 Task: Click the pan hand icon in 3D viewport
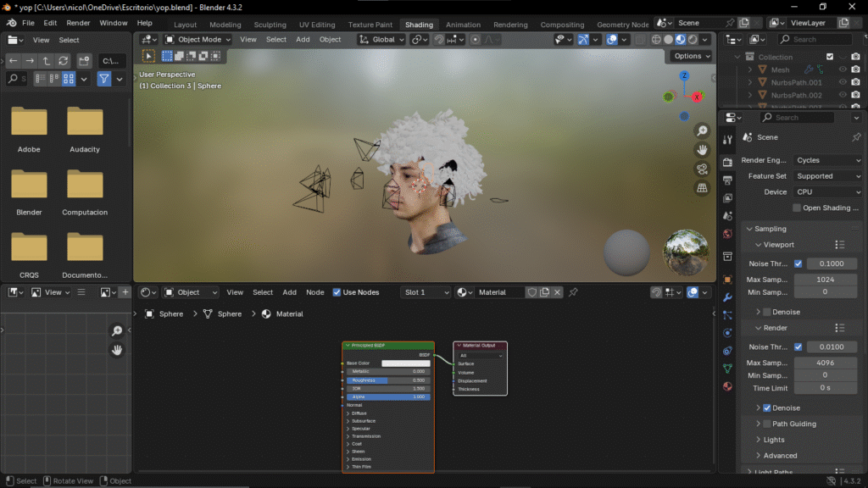tap(702, 150)
